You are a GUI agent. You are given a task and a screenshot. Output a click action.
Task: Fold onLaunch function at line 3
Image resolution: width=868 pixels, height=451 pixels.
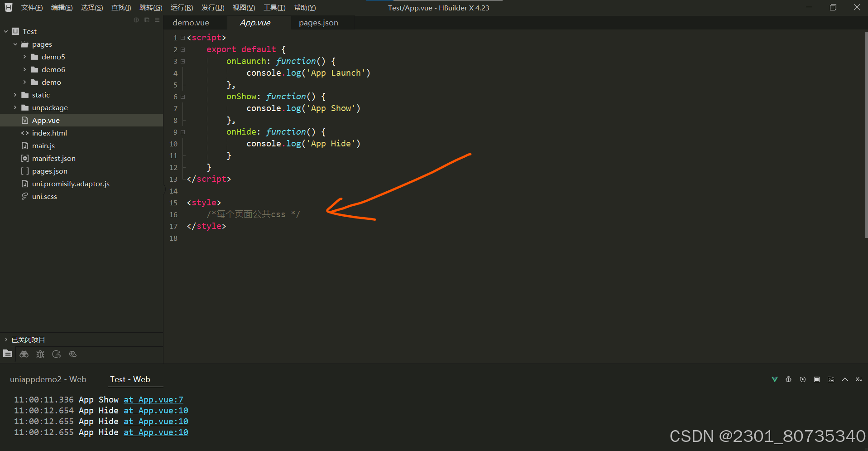pos(183,61)
